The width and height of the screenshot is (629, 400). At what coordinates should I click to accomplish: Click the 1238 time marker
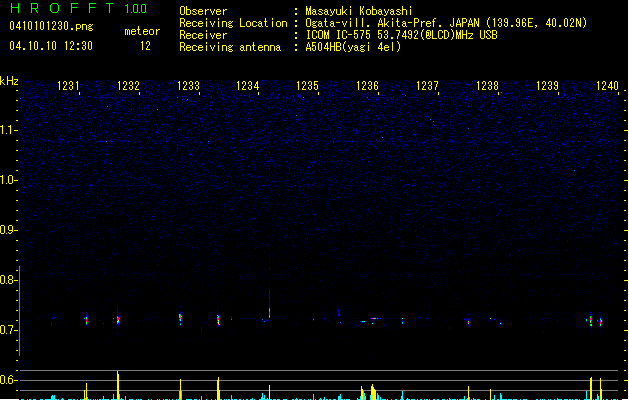click(487, 86)
